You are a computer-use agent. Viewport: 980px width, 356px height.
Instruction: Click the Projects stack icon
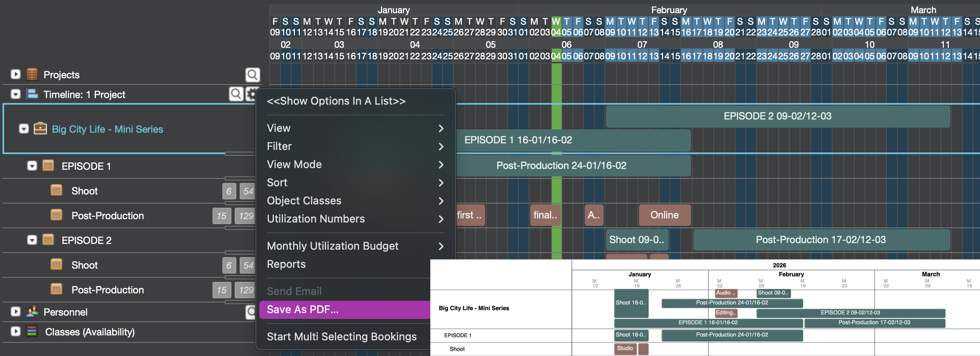pyautogui.click(x=32, y=74)
